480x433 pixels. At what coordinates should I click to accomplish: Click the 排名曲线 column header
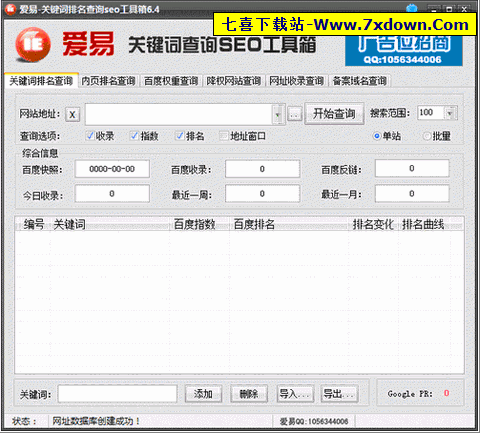pos(423,224)
